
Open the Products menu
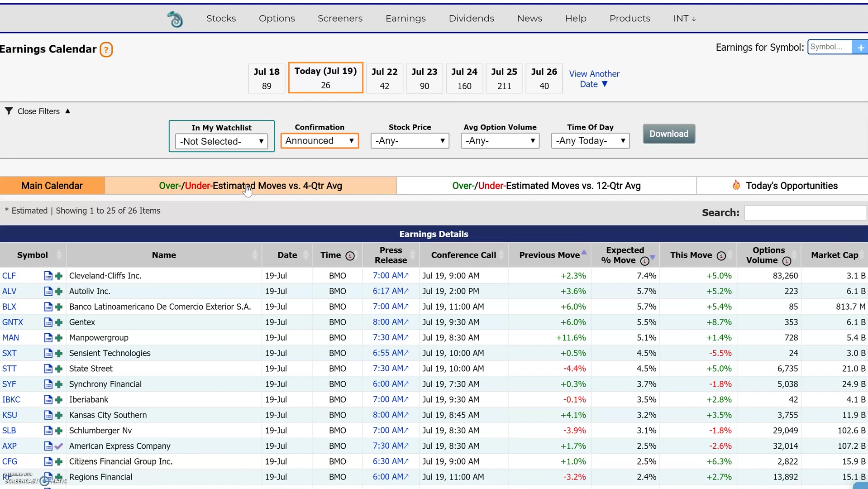(630, 19)
